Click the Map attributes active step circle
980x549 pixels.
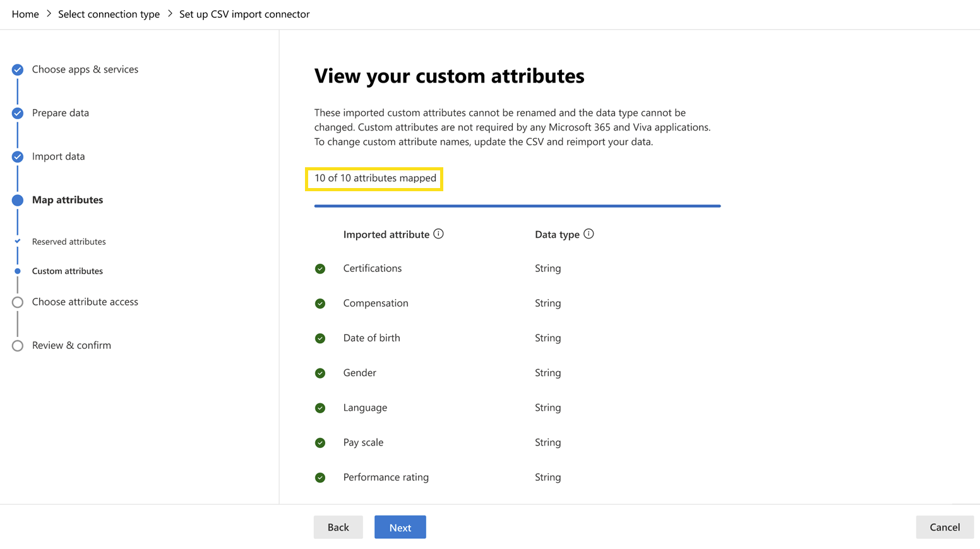point(17,200)
